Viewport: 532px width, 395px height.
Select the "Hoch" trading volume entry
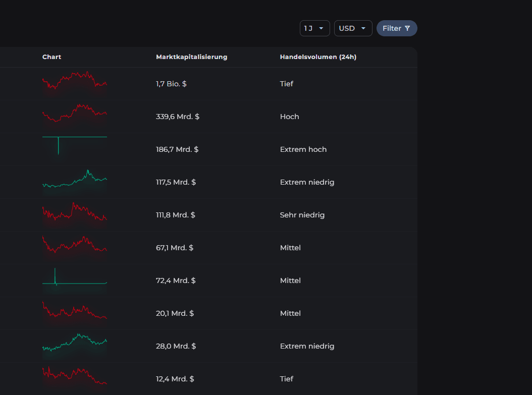(x=289, y=117)
